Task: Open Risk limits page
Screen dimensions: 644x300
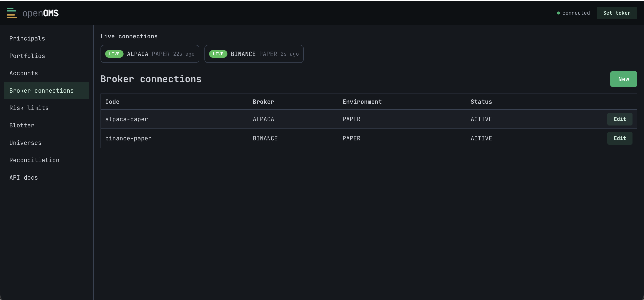Action: pyautogui.click(x=46, y=108)
